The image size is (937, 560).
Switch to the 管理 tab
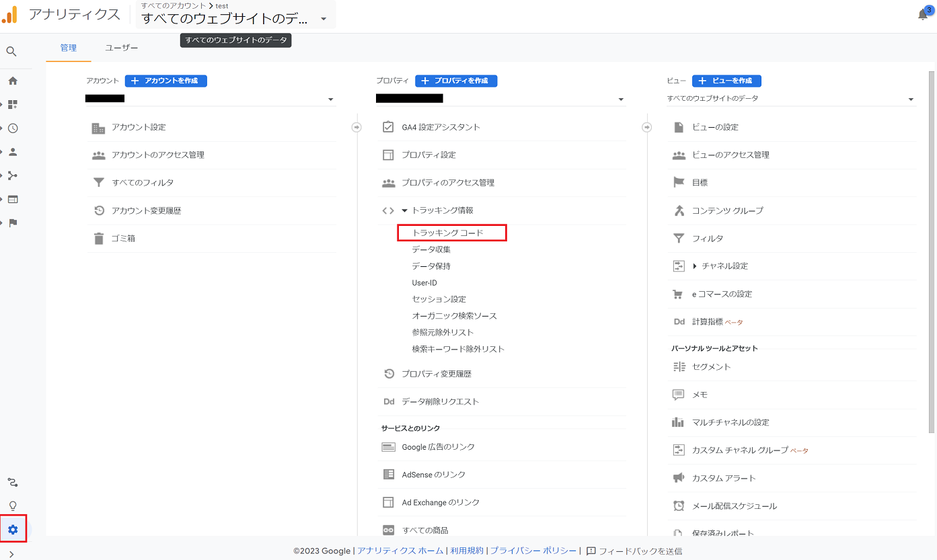point(69,48)
